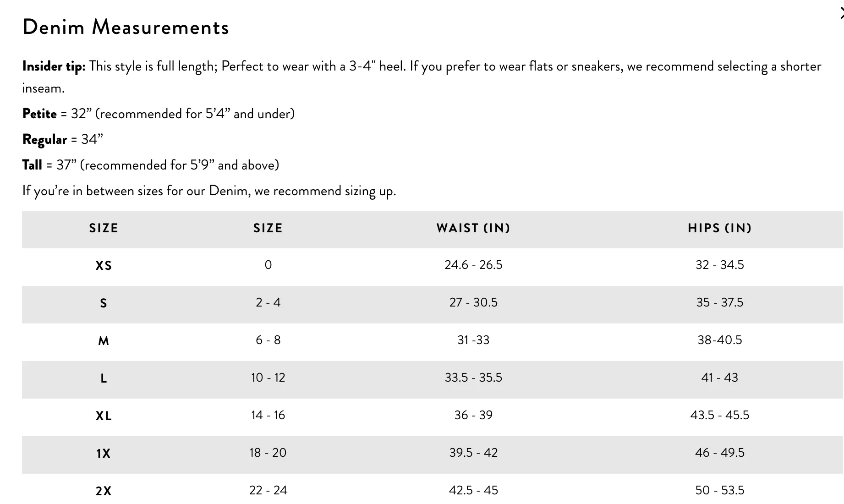Image resolution: width=844 pixels, height=504 pixels.
Task: Click waist value 24.6 - 26.5
Action: click(473, 265)
